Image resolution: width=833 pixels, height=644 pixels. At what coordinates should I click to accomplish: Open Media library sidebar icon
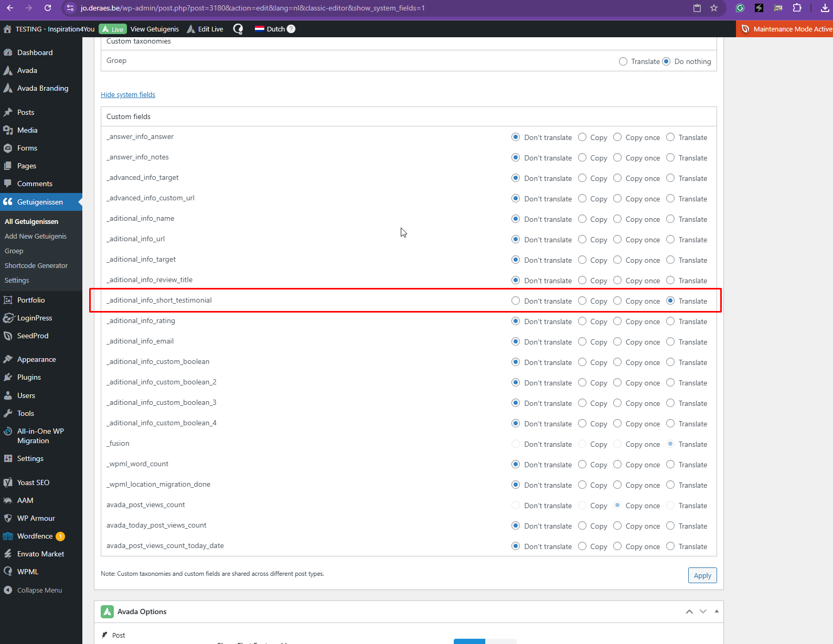tap(8, 130)
